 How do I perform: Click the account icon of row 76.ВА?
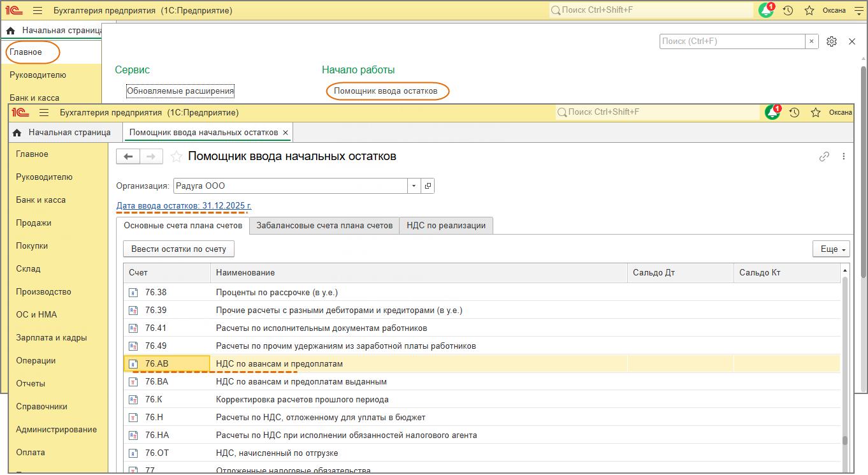point(133,382)
